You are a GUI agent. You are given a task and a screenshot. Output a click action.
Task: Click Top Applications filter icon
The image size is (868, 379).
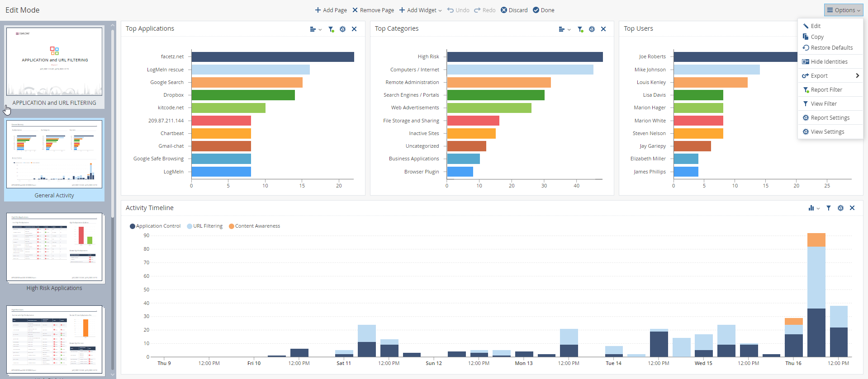(x=331, y=29)
